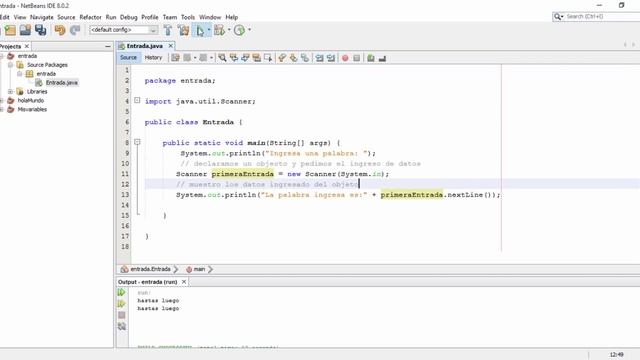Open the Tools menu
This screenshot has width=640, height=360.
coord(188,17)
